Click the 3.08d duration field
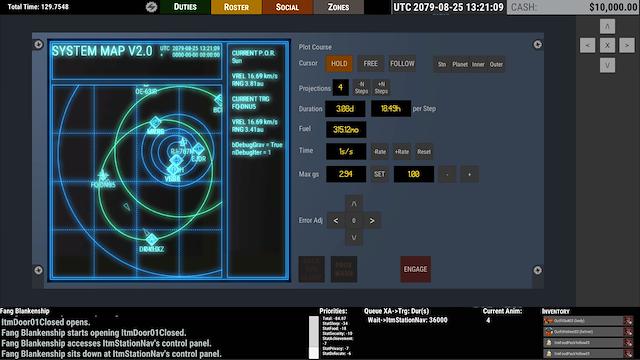This screenshot has height=360, width=640. (x=345, y=109)
